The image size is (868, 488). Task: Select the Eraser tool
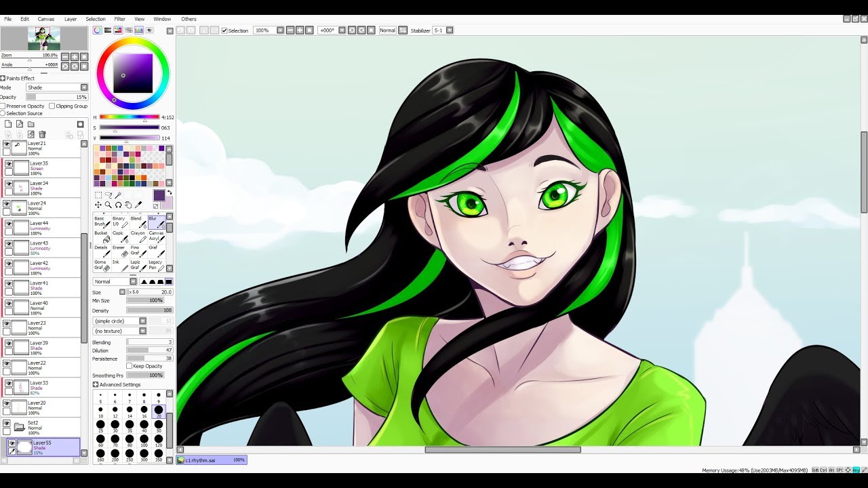pyautogui.click(x=119, y=251)
